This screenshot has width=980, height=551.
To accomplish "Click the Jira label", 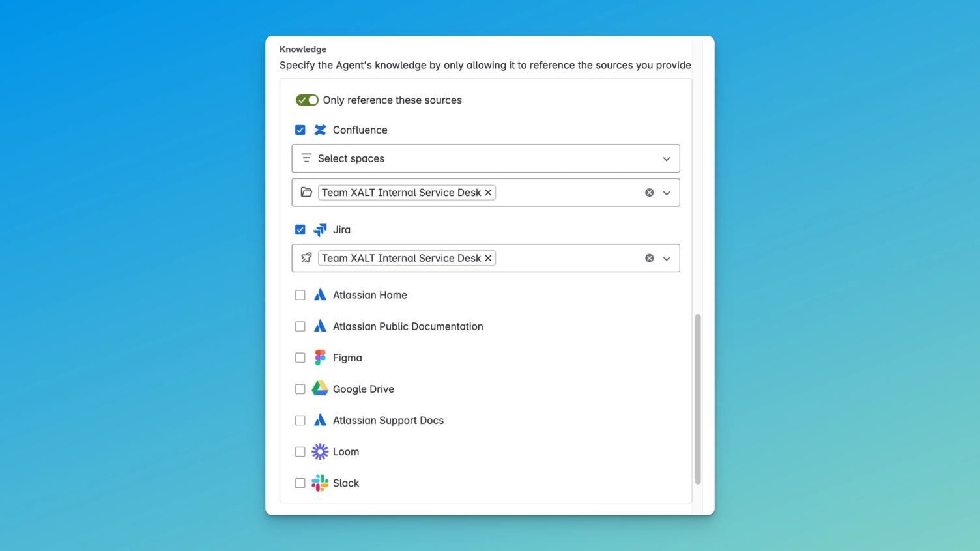I will click(x=341, y=229).
